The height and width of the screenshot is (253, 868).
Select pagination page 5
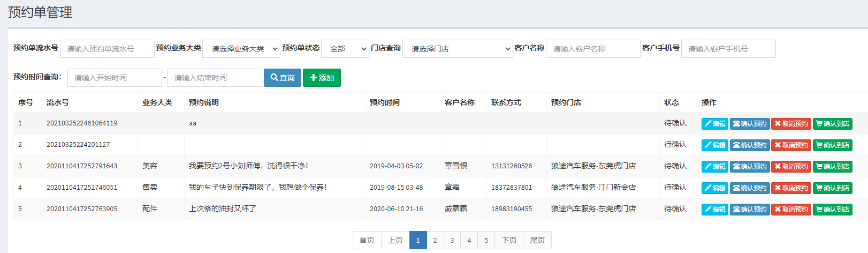tap(486, 240)
